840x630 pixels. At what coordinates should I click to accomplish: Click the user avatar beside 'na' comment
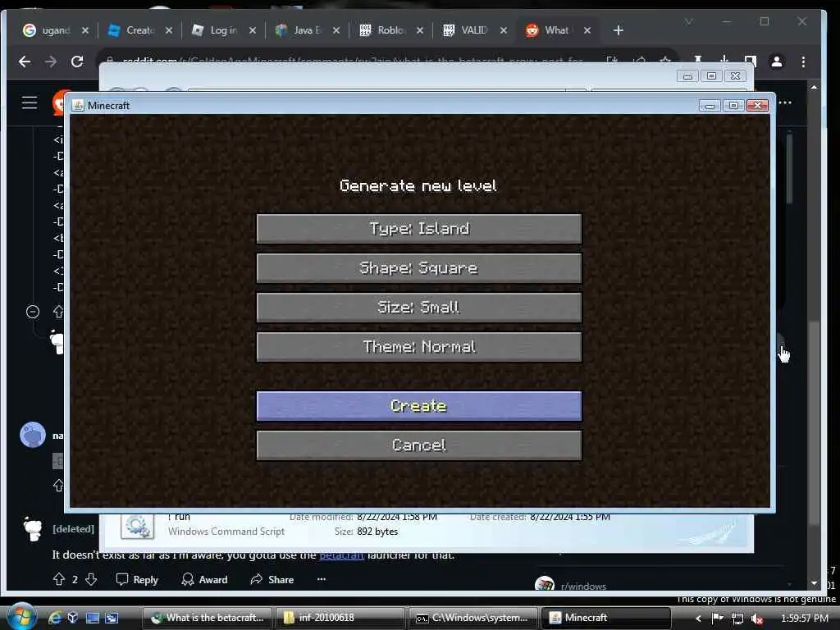[33, 435]
